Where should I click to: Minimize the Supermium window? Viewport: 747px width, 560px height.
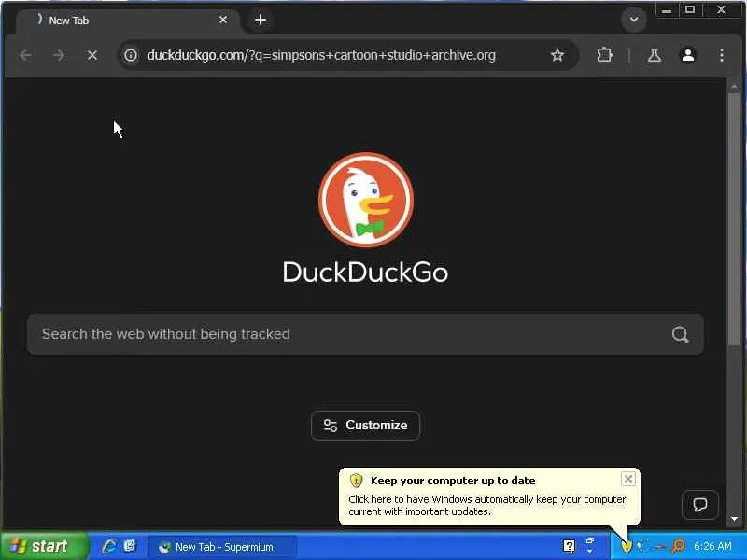click(667, 10)
